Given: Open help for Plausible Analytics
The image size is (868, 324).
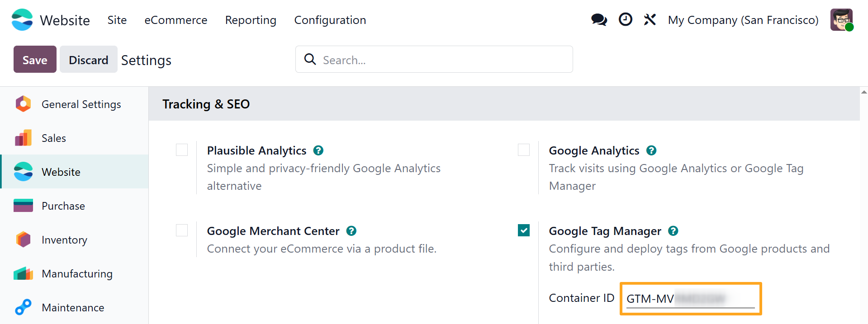Looking at the screenshot, I should click(318, 150).
